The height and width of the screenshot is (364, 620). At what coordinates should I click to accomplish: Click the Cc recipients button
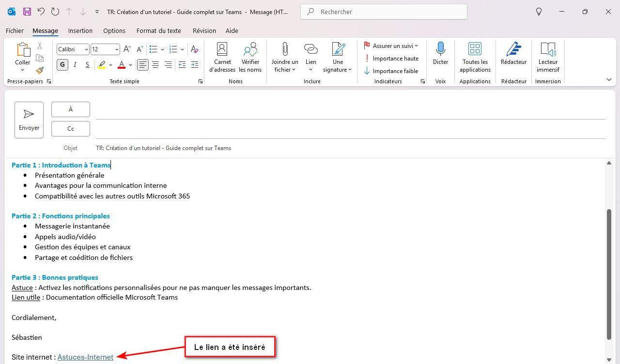click(x=71, y=129)
